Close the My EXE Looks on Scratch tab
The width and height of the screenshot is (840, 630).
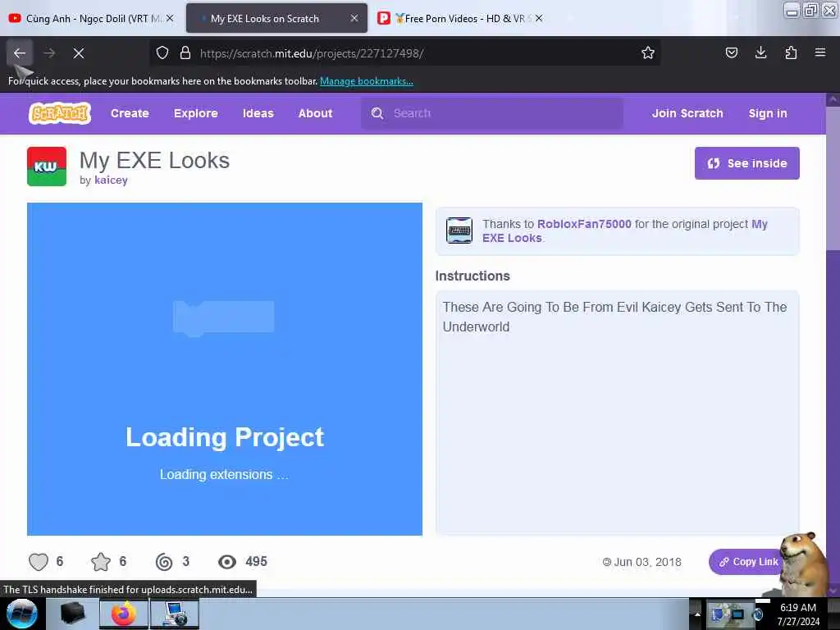coord(354,18)
